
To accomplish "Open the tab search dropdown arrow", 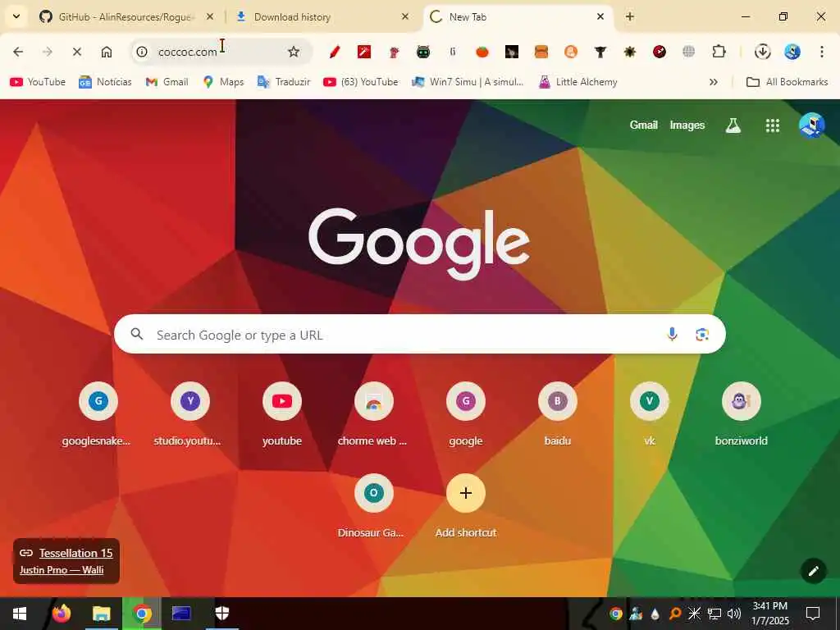I will [16, 16].
